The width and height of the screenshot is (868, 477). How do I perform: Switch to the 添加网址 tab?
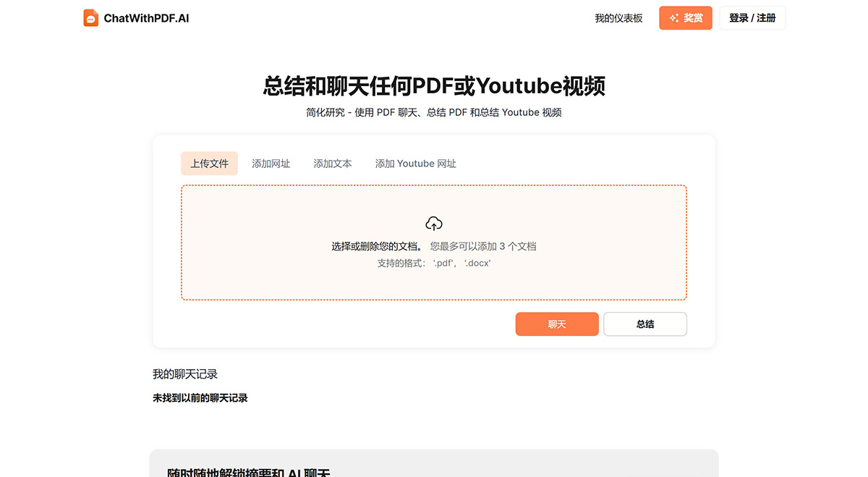coord(271,163)
